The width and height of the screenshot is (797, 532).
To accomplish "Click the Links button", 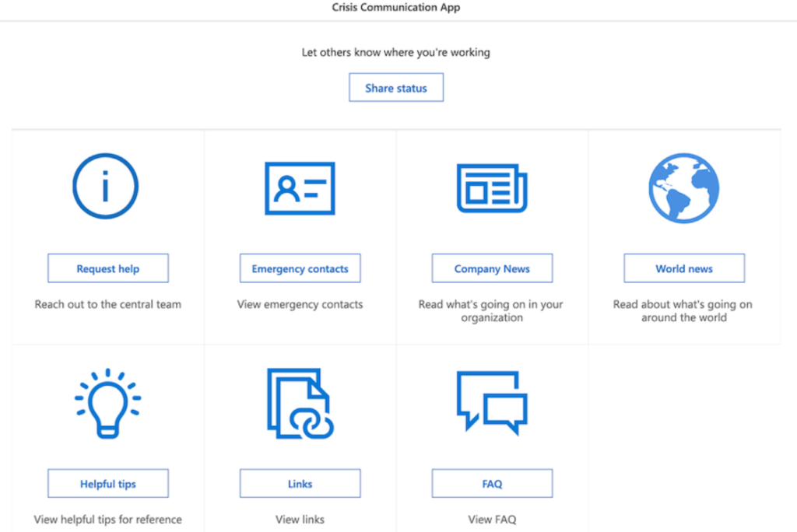I will point(300,483).
